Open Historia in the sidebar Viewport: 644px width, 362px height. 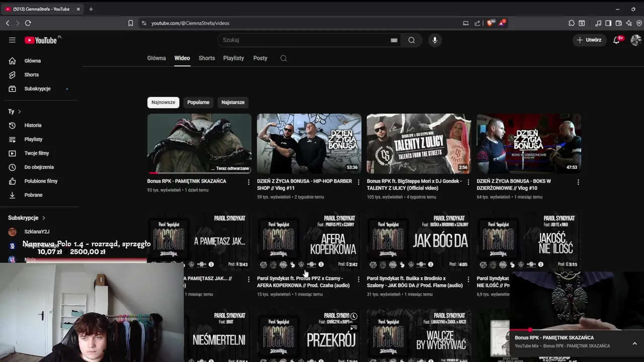[x=33, y=125]
